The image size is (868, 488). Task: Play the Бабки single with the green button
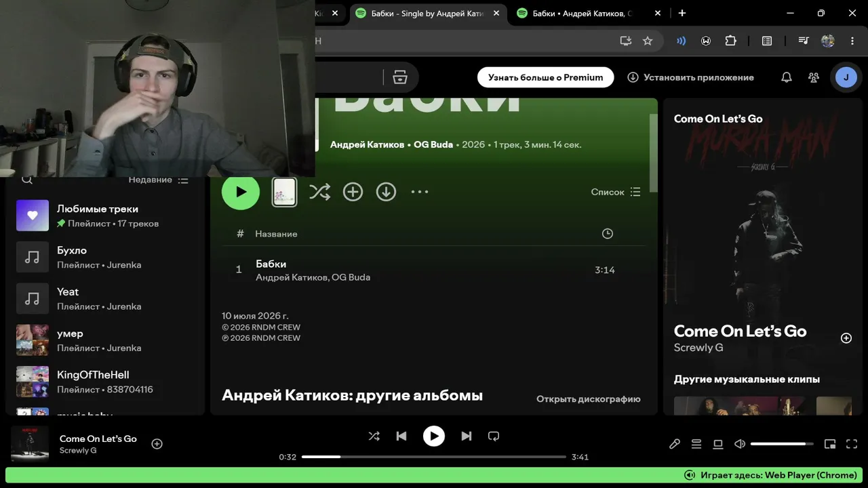[241, 192]
